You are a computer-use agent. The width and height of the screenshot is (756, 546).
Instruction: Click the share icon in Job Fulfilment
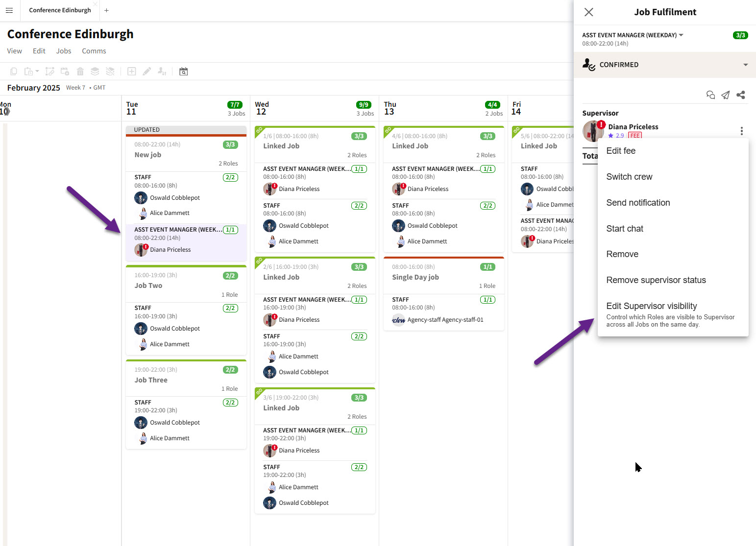(x=741, y=95)
